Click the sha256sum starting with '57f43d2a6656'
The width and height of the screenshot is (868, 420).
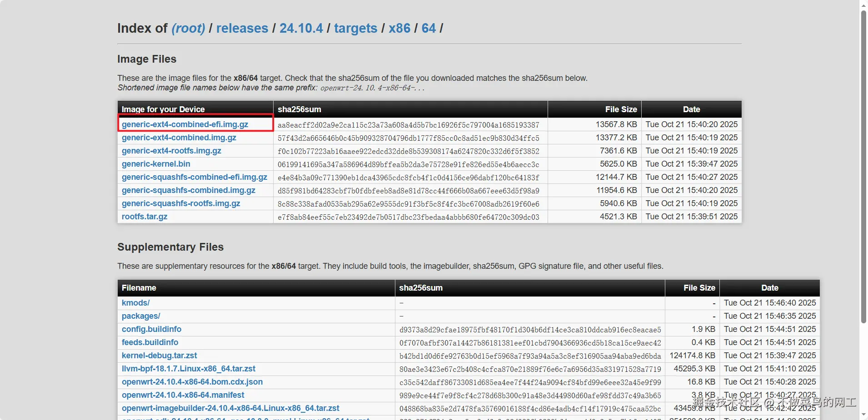(409, 138)
